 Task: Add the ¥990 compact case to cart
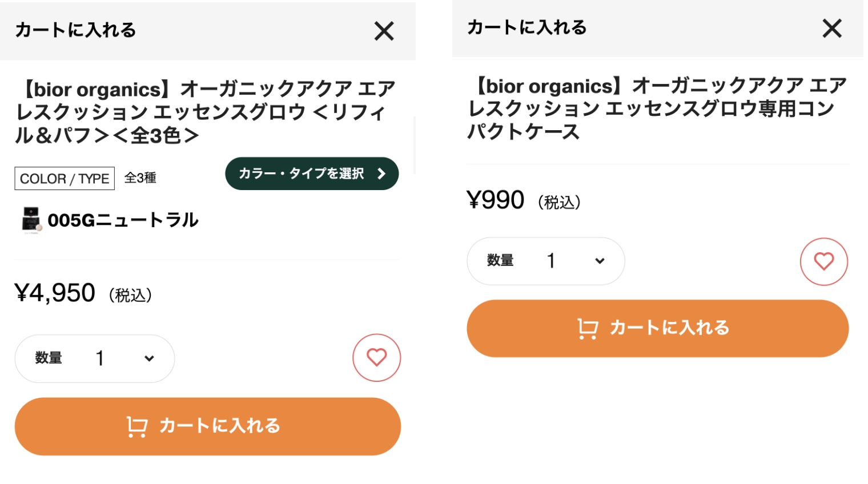(x=657, y=328)
